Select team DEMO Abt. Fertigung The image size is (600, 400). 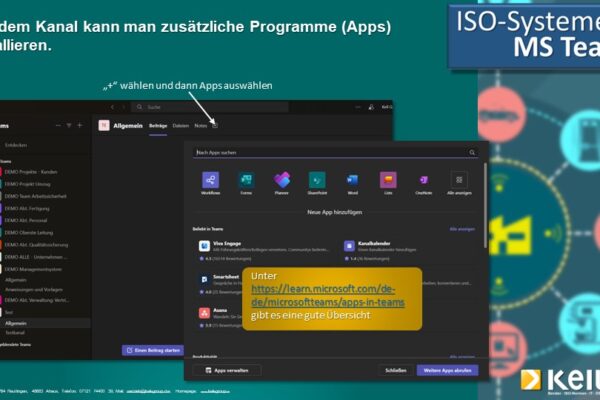pos(27,208)
